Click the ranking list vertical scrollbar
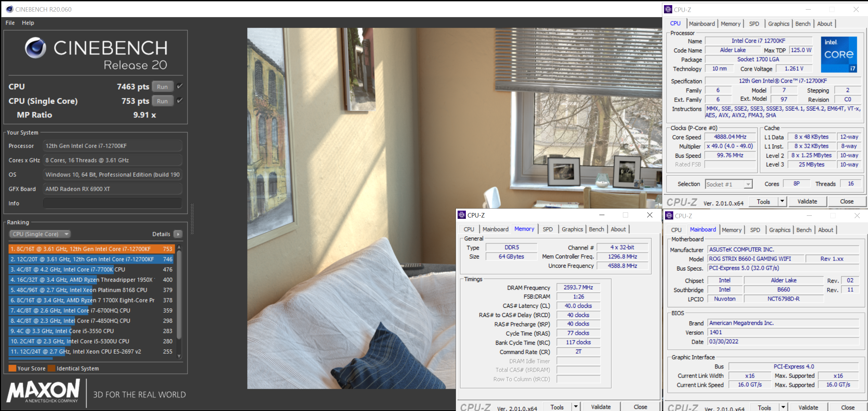Image resolution: width=868 pixels, height=411 pixels. click(179, 295)
